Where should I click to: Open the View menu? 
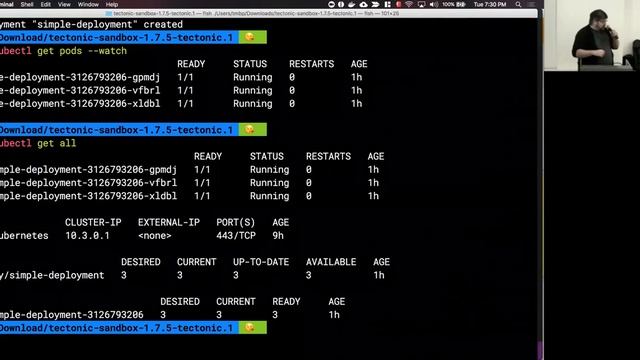[64, 4]
